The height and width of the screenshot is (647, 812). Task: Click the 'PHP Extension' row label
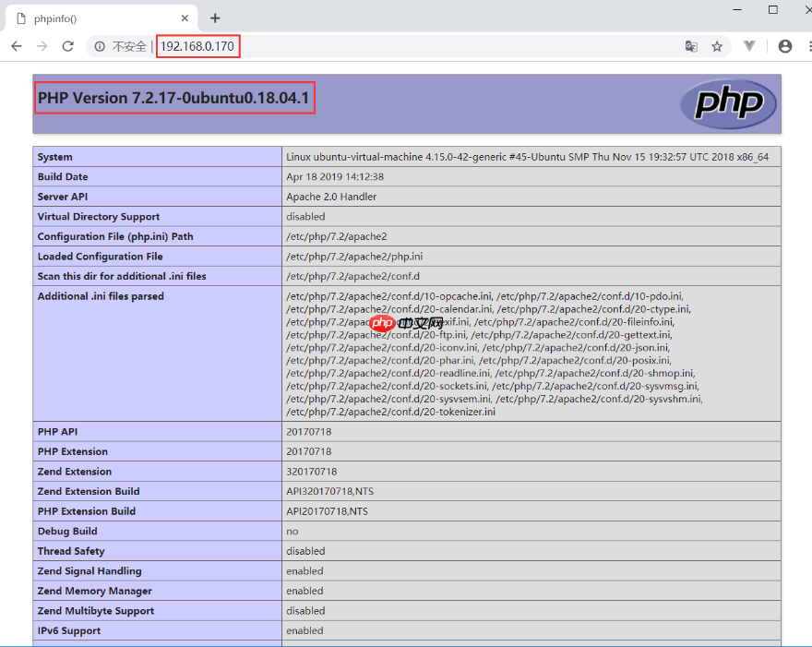point(73,451)
